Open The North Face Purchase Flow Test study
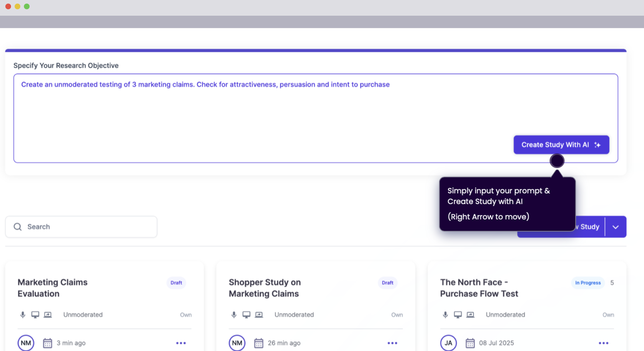Viewport: 644px width, 351px height. (x=479, y=288)
